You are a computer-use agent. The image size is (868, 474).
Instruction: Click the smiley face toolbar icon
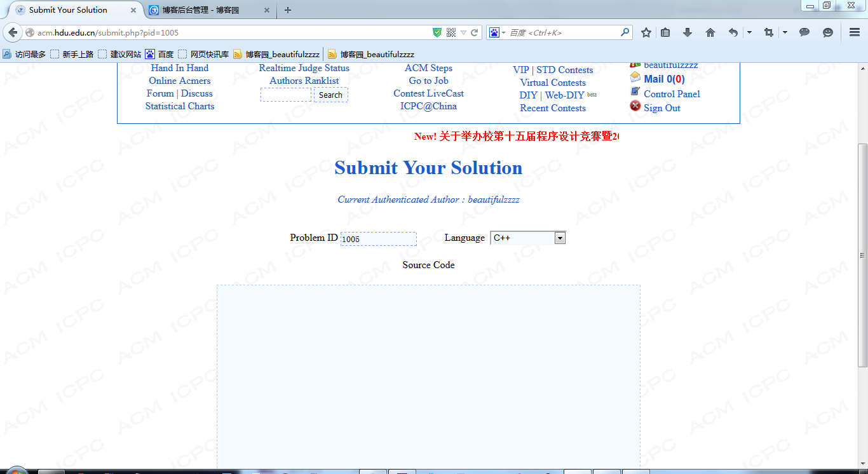tap(827, 32)
